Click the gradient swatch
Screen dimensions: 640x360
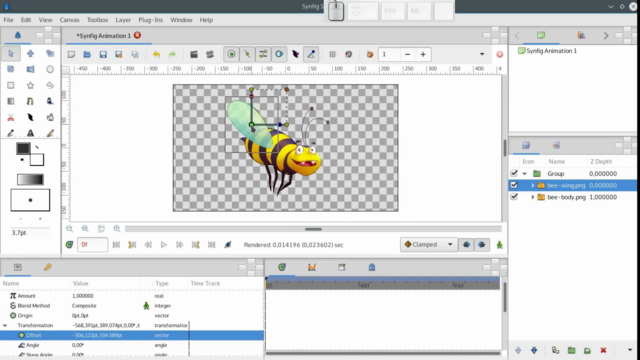[30, 179]
